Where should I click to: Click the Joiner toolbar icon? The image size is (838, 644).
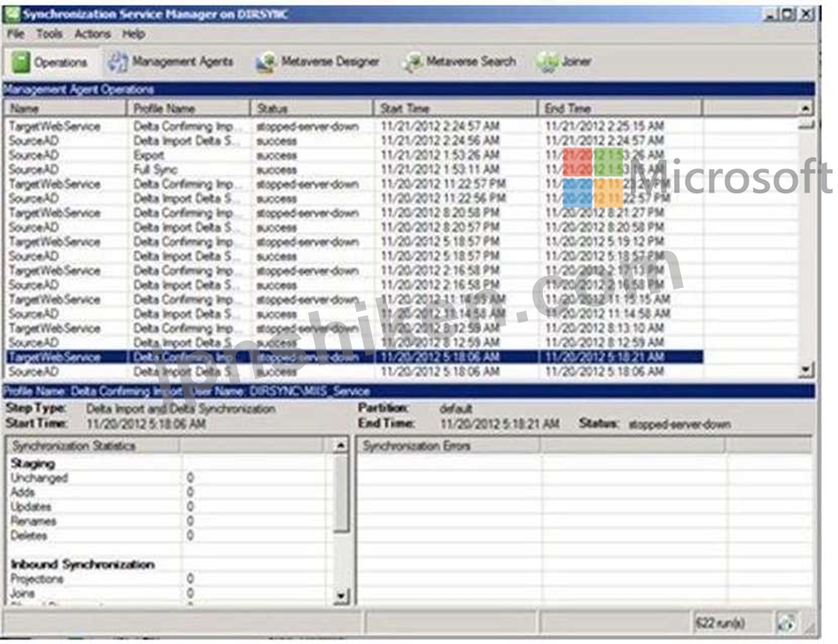pyautogui.click(x=547, y=62)
